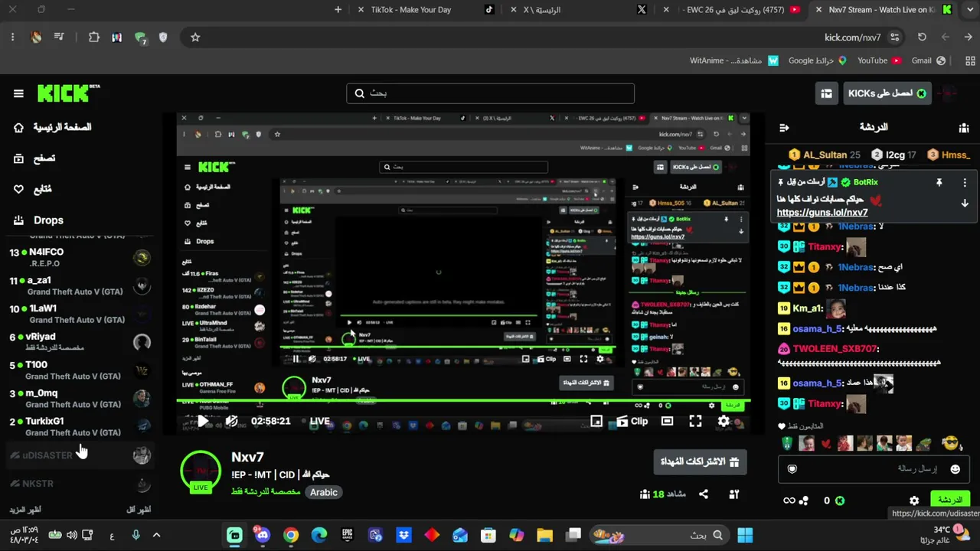Click the Get KICKs button

[x=887, y=93]
